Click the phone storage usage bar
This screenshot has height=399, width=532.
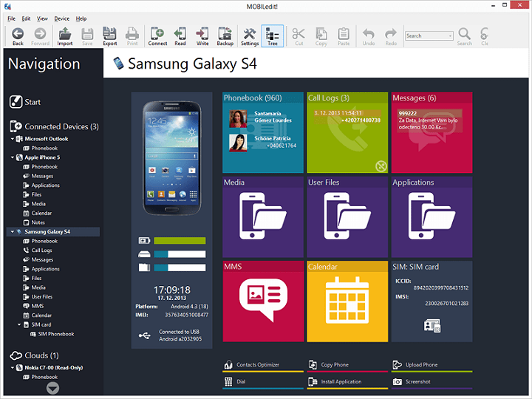pos(180,254)
